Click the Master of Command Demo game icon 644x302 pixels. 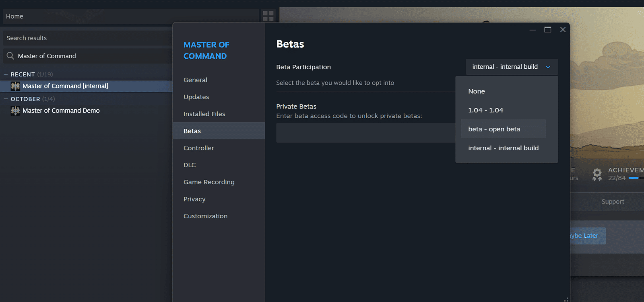[x=15, y=111]
